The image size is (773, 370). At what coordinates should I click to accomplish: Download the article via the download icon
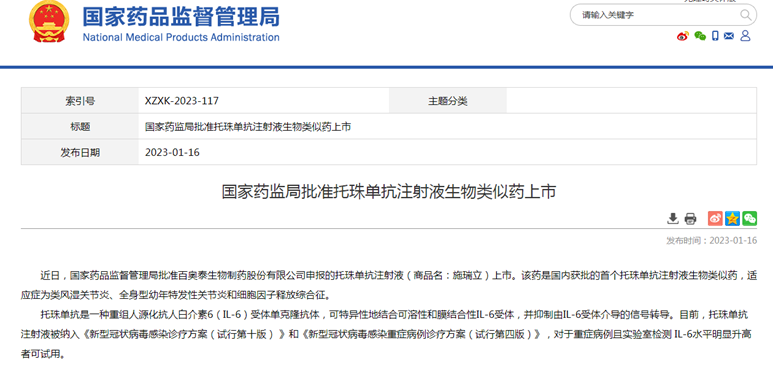673,218
